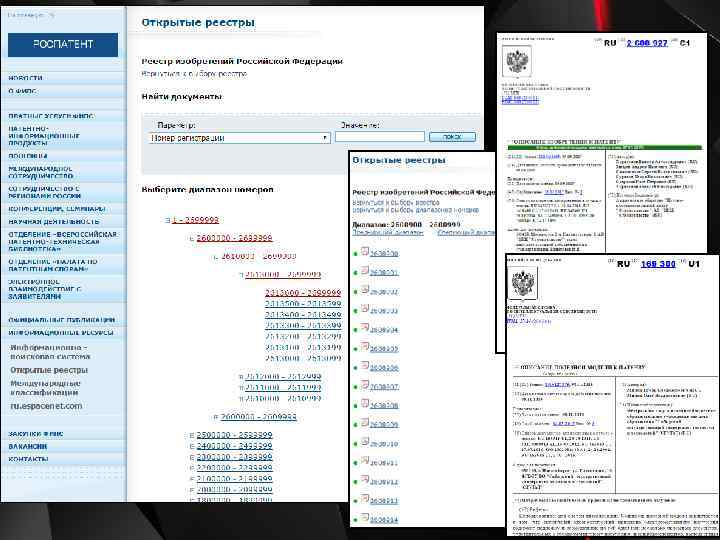The image size is (720, 540).
Task: Open the КОНТАКТЫ sidebar item
Action: point(28,459)
